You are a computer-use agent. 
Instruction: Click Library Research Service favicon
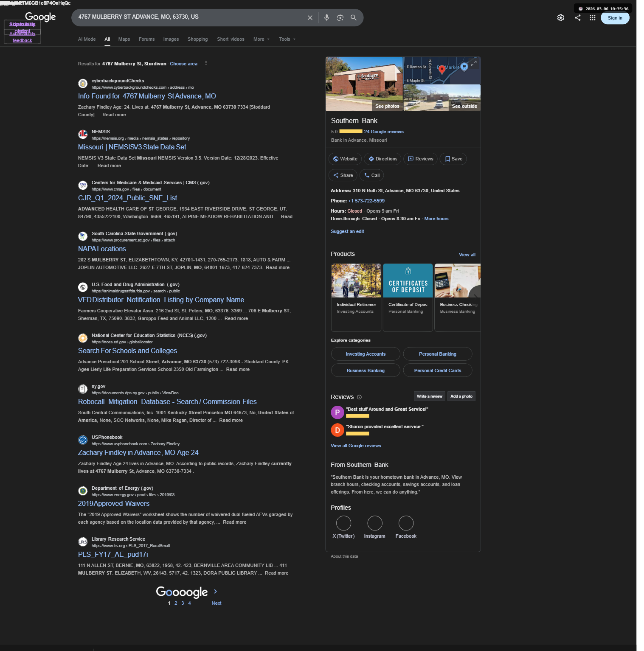pyautogui.click(x=83, y=542)
